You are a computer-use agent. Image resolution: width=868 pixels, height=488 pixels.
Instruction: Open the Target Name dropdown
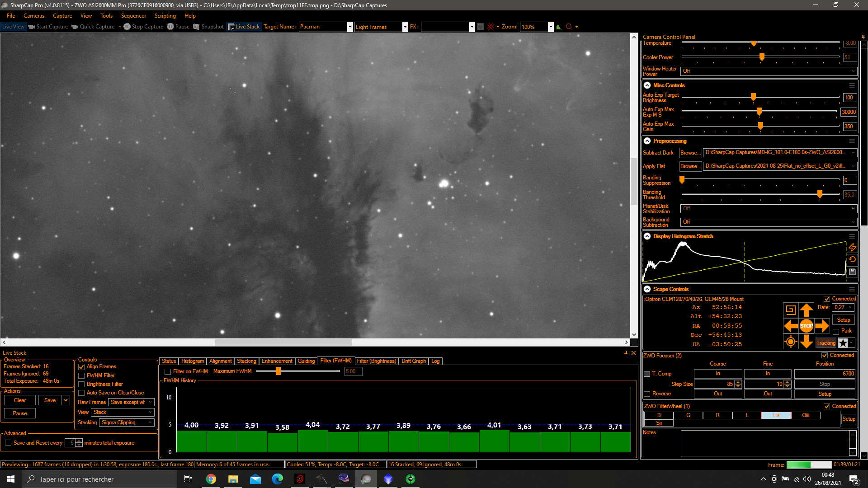point(349,27)
